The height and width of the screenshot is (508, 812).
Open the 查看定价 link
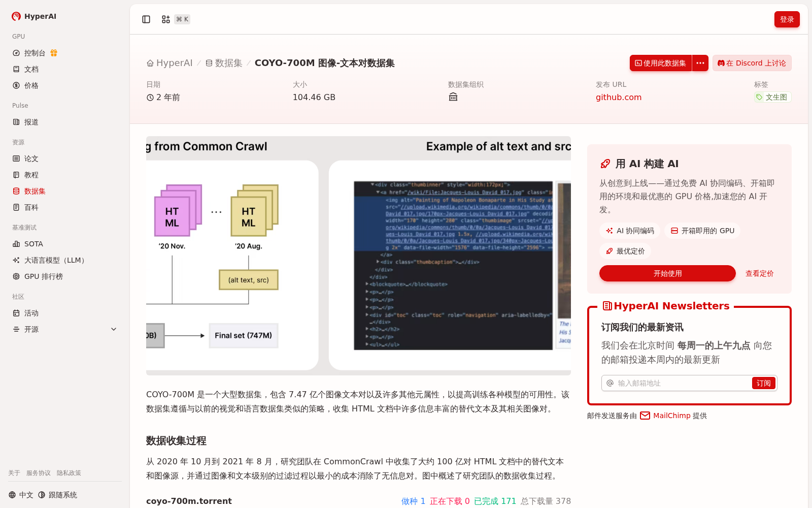pyautogui.click(x=759, y=273)
